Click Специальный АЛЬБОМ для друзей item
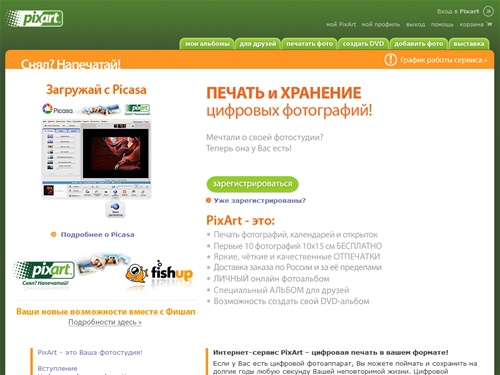This screenshot has width=500, height=375. [x=281, y=290]
